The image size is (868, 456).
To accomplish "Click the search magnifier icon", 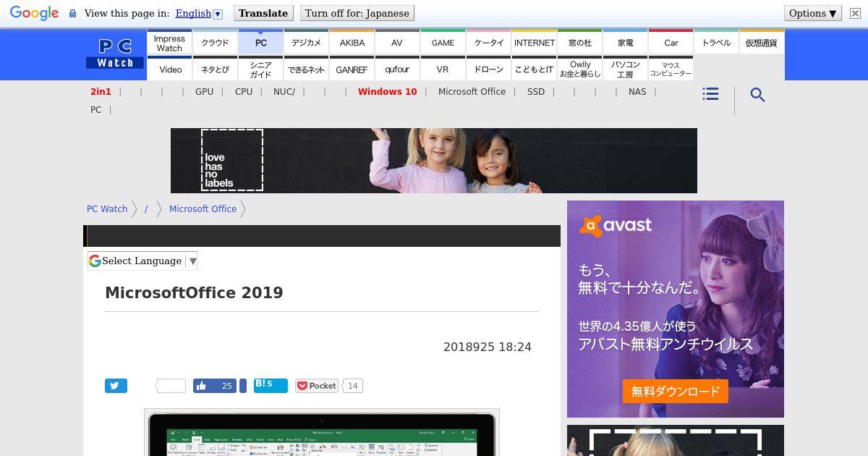I will point(757,95).
